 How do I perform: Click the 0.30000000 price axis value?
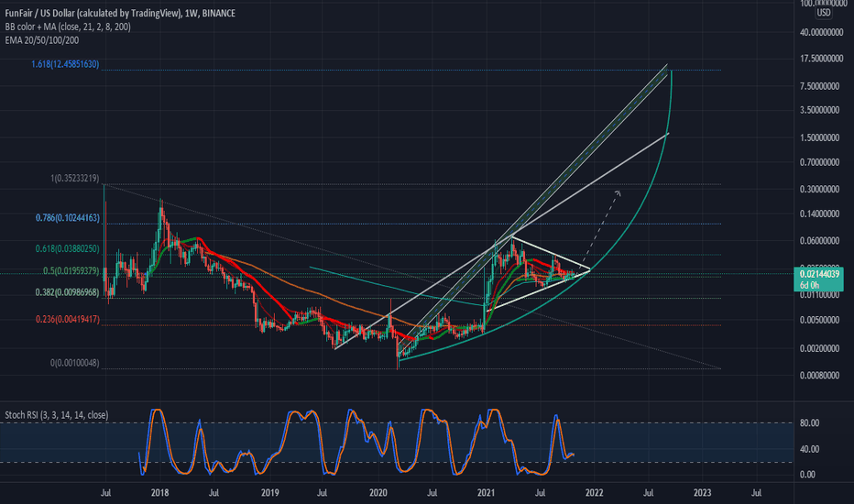tap(820, 190)
